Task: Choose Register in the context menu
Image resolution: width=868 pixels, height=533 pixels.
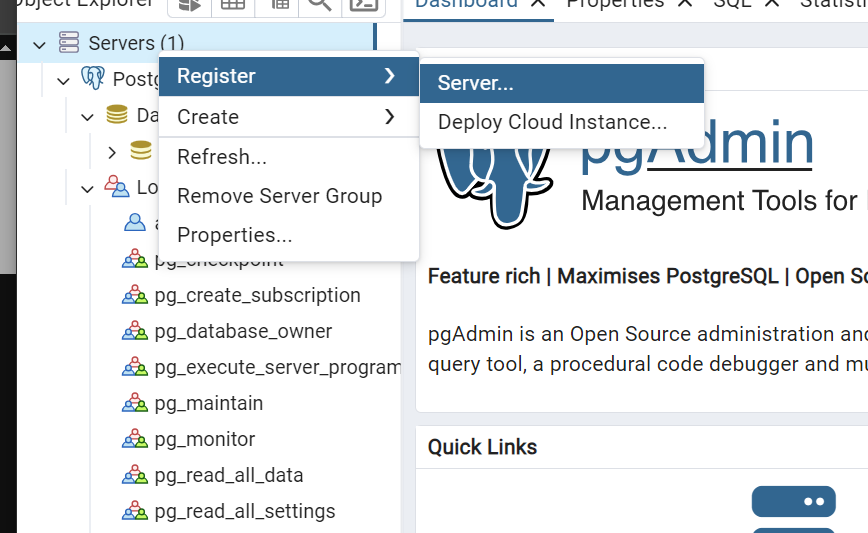Action: pyautogui.click(x=288, y=76)
